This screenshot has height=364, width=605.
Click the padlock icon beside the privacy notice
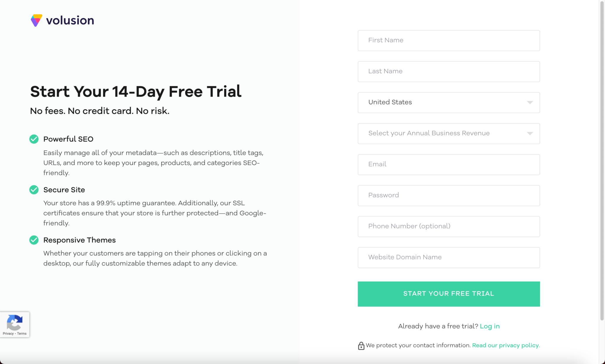[361, 345]
